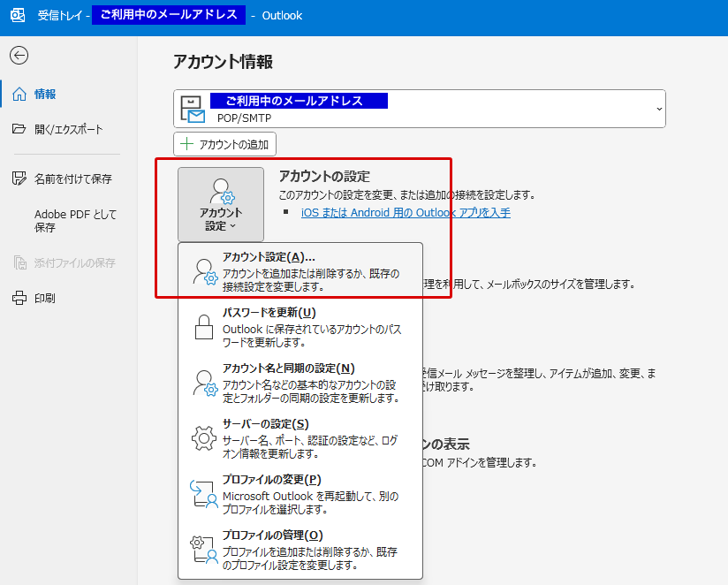Click the back arrow circle icon
Viewport: 728px width, 585px height.
click(19, 55)
